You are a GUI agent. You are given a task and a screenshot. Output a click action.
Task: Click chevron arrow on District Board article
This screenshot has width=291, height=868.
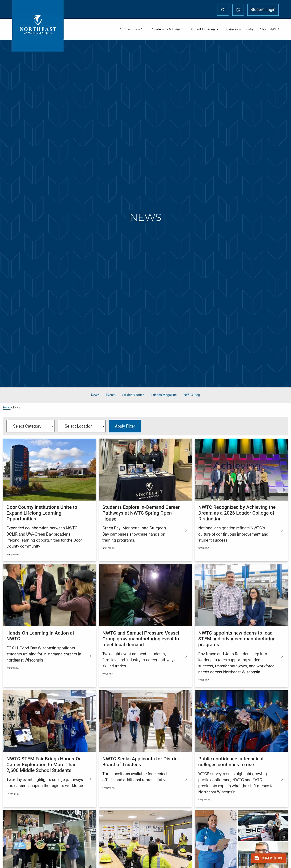pos(186,779)
